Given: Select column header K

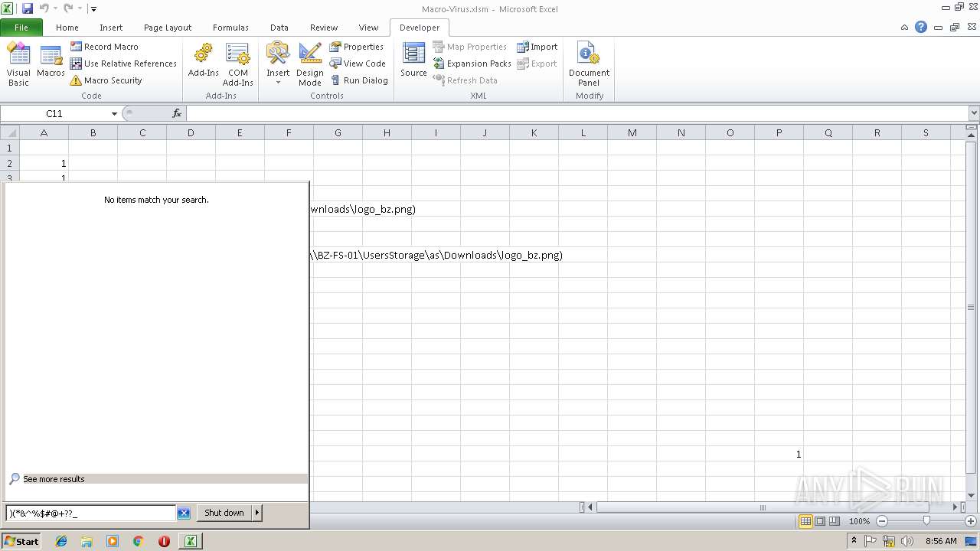Looking at the screenshot, I should pyautogui.click(x=534, y=132).
